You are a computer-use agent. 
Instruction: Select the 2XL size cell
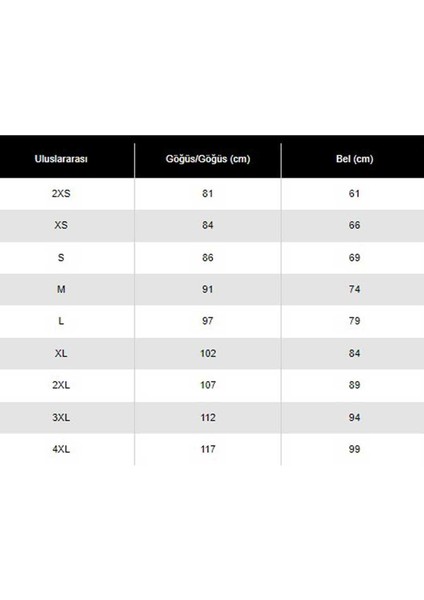pyautogui.click(x=61, y=385)
